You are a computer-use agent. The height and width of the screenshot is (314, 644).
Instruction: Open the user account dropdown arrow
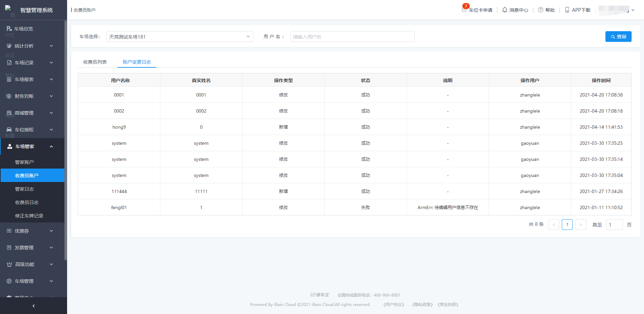(633, 10)
